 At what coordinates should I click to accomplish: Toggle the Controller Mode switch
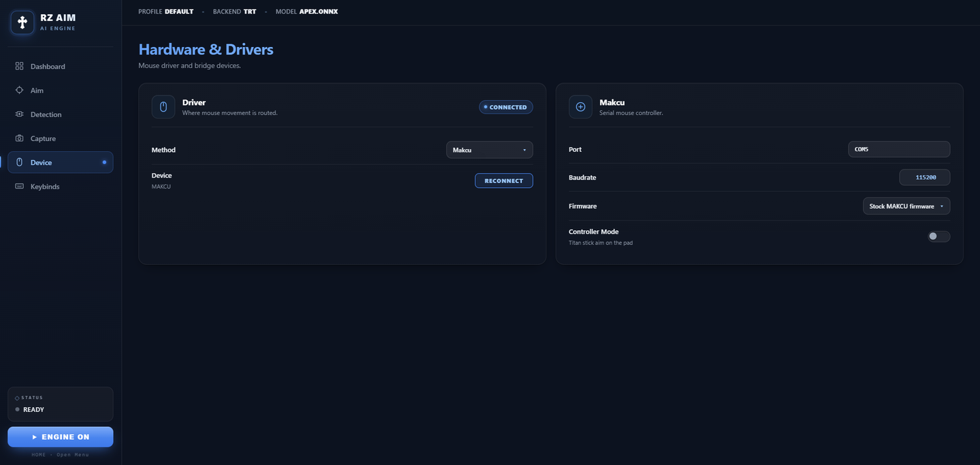[x=938, y=236]
